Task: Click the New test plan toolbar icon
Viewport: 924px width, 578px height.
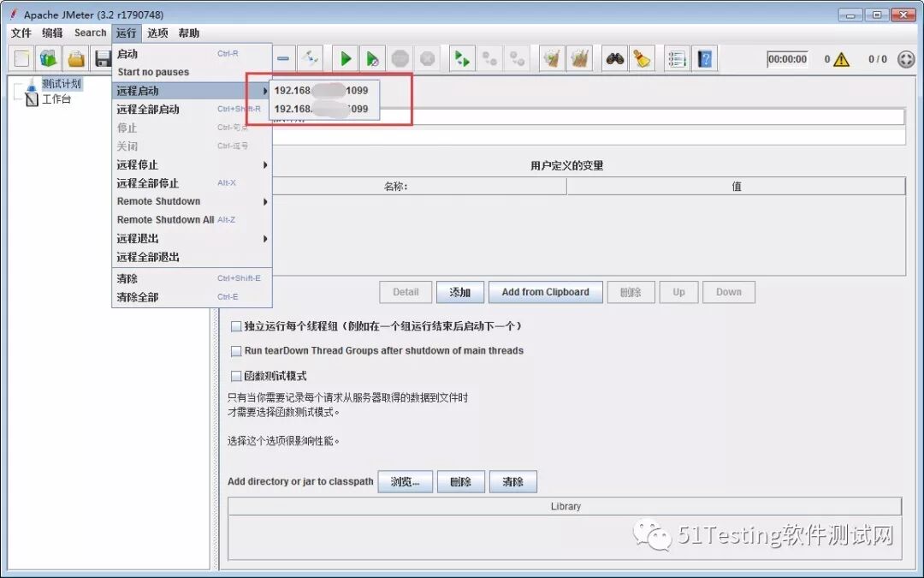Action: [x=21, y=58]
